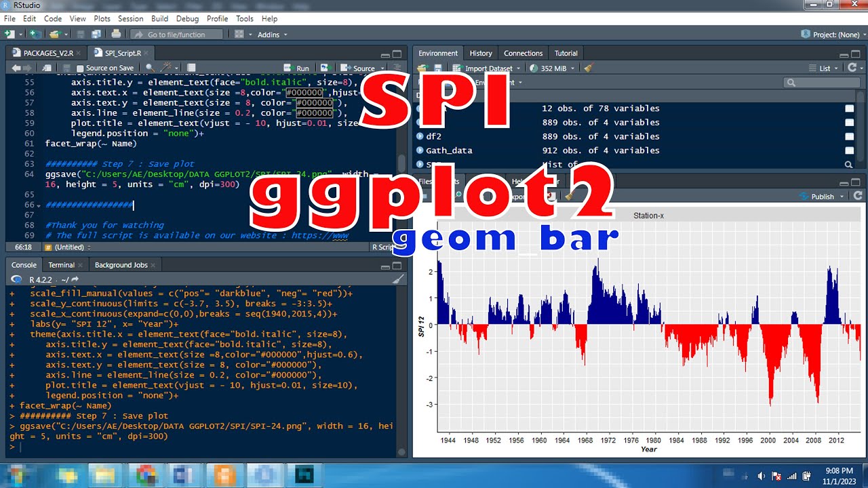868x488 pixels.
Task: Save workspace using the Environment disk icon
Action: pos(437,68)
